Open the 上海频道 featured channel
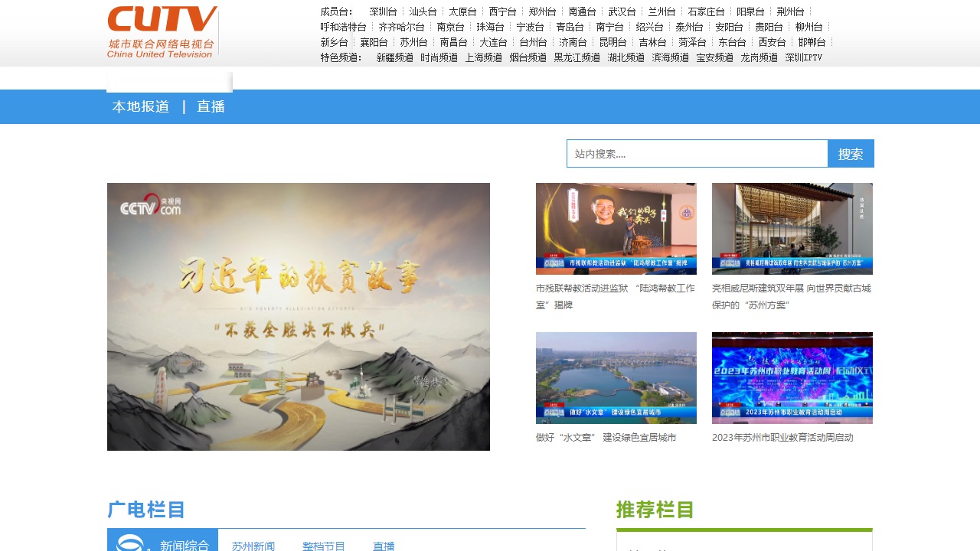Screen dimensions: 980x551 (x=483, y=57)
